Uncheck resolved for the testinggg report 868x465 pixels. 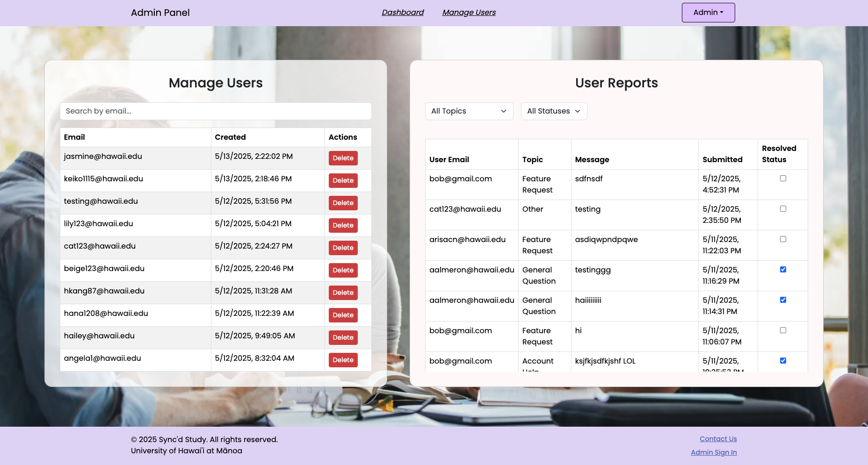tap(783, 270)
